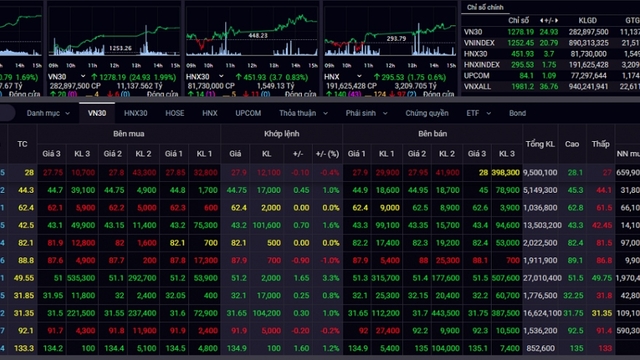Click reference price 133.3 cell
The width and height of the screenshot is (640, 360).
(x=24, y=348)
